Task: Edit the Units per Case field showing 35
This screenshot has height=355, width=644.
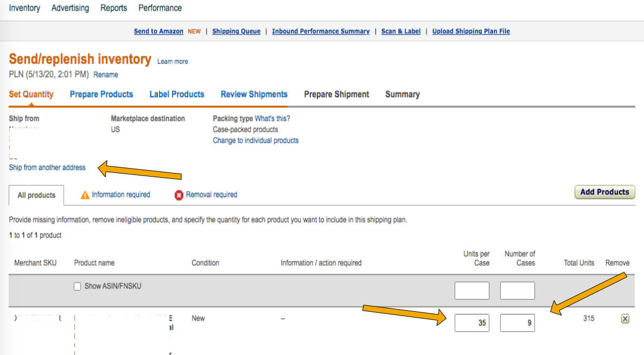Action: tap(472, 323)
